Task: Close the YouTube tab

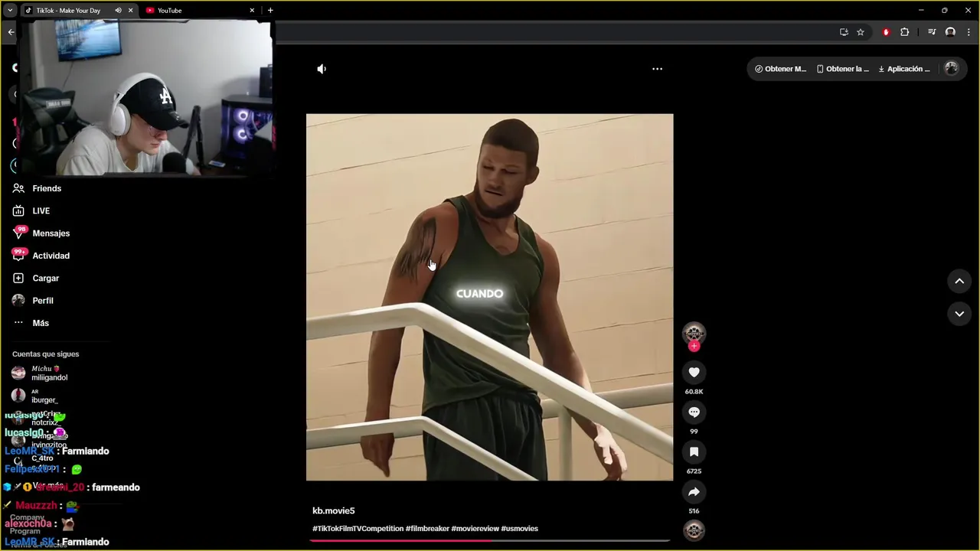Action: [x=252, y=11]
